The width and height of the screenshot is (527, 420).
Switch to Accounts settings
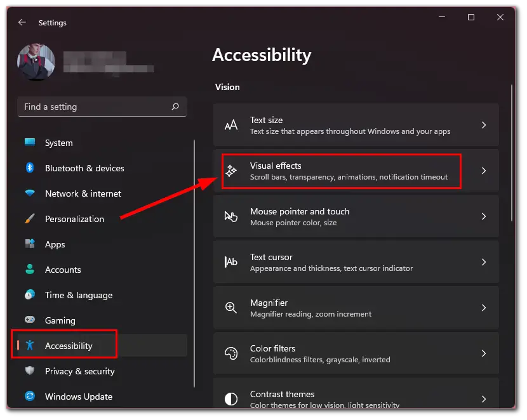click(102, 270)
